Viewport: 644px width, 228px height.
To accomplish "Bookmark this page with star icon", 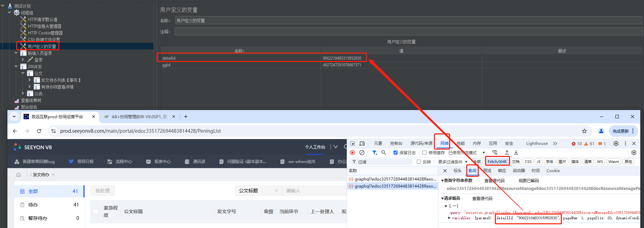I will click(584, 131).
